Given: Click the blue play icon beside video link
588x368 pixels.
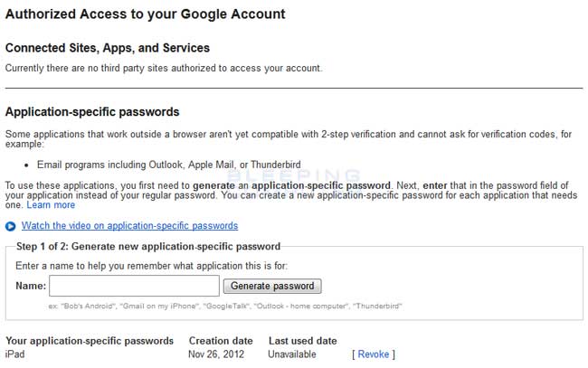Looking at the screenshot, I should tap(11, 226).
